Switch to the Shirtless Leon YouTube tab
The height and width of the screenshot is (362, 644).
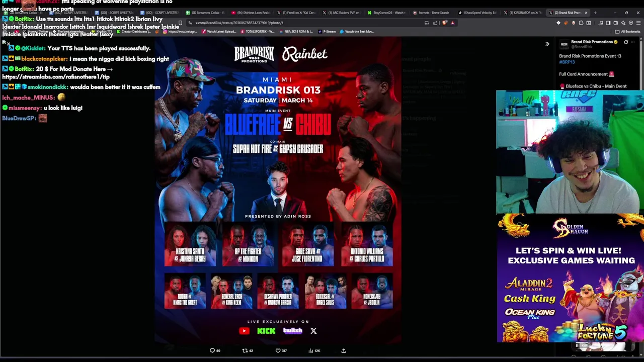[251, 13]
